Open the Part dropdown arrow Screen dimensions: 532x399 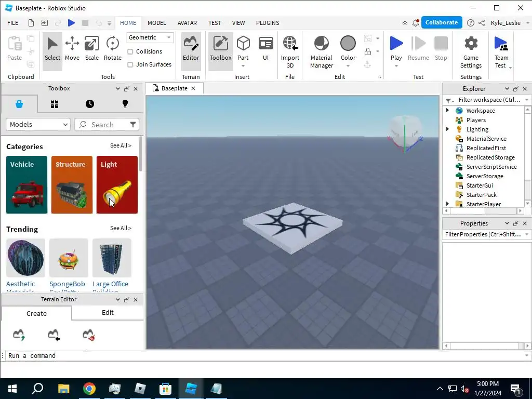[243, 66]
